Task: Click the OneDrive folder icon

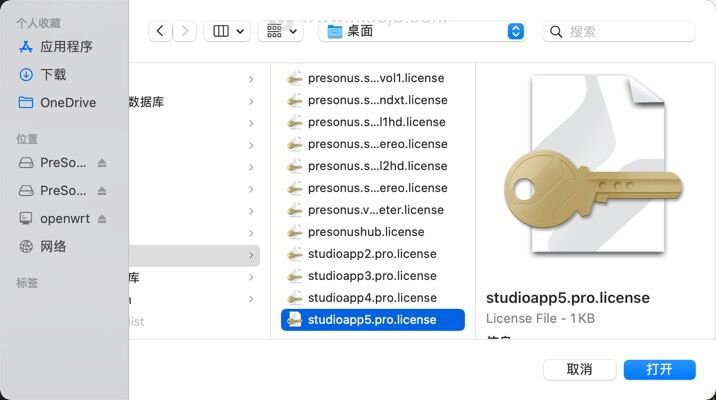Action: (x=26, y=102)
